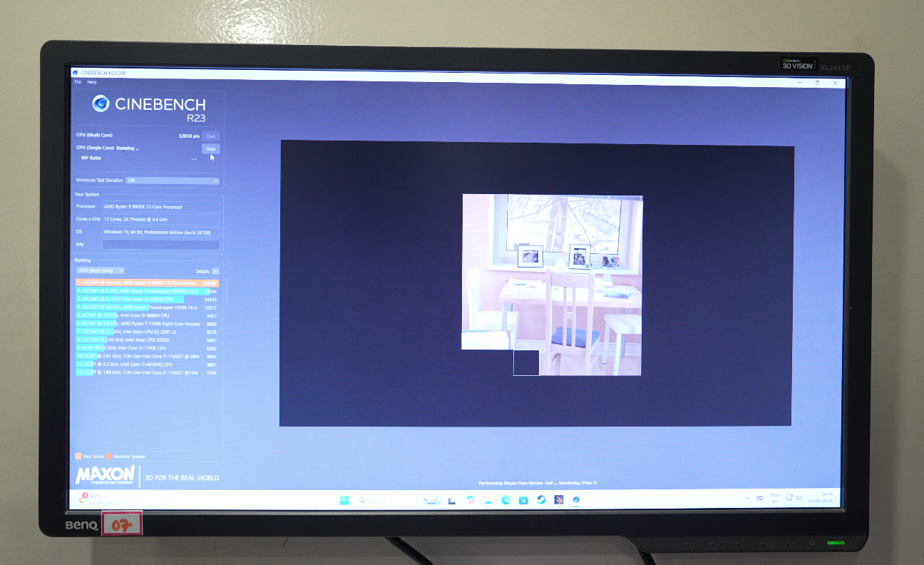The height and width of the screenshot is (565, 924).
Task: Select ranking row Intel Xeon W-3265M
Action: click(148, 299)
